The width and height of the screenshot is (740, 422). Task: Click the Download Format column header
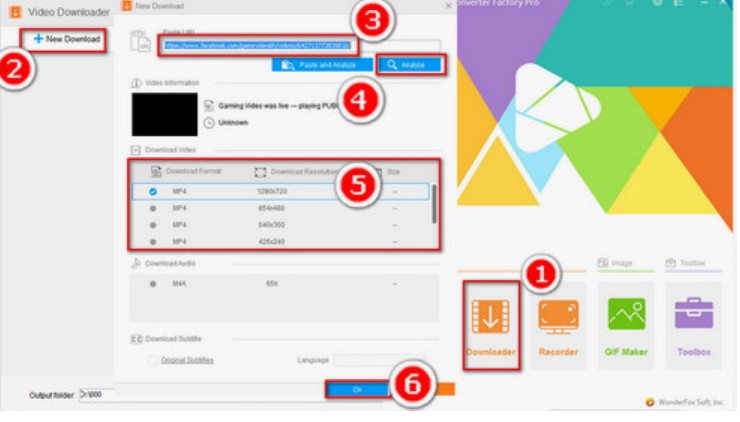click(x=186, y=171)
